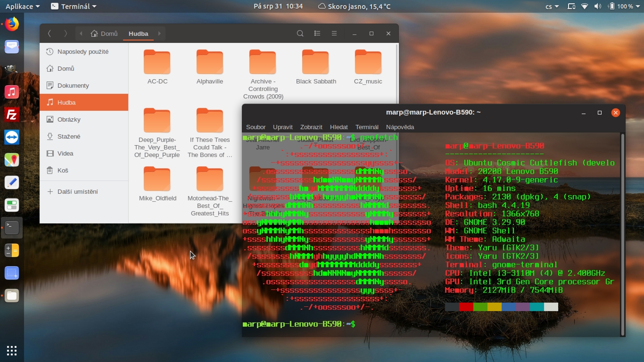Viewport: 644px width, 362px height.
Task: Open the cs keyboard layout menu
Action: tap(551, 7)
